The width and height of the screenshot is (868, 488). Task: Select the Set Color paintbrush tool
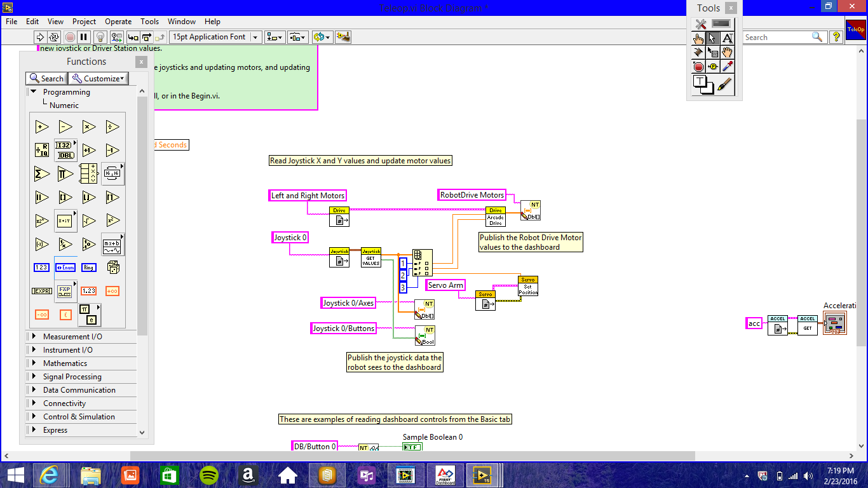pyautogui.click(x=726, y=85)
